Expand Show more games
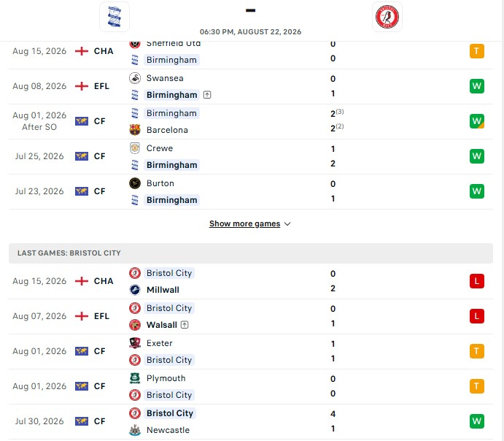 (244, 223)
